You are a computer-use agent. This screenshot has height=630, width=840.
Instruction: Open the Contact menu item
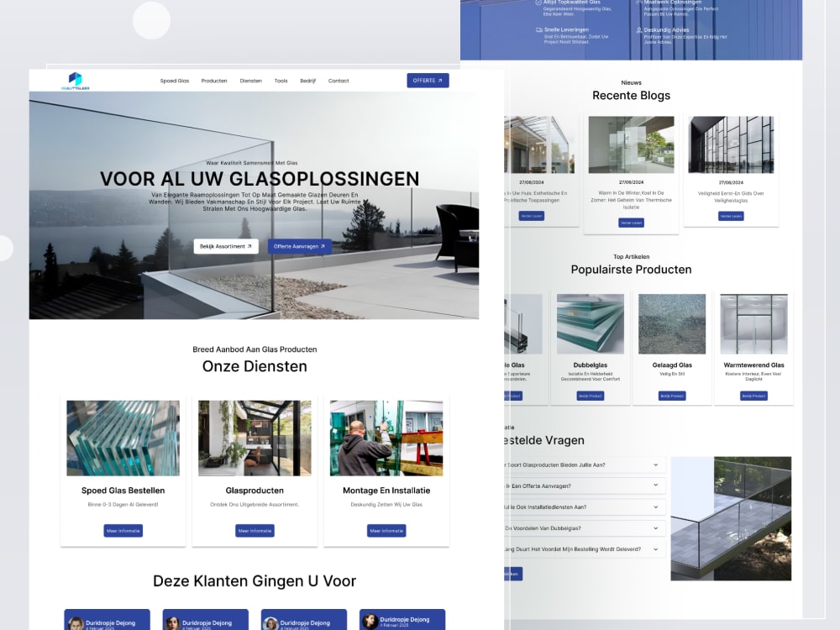pyautogui.click(x=339, y=81)
